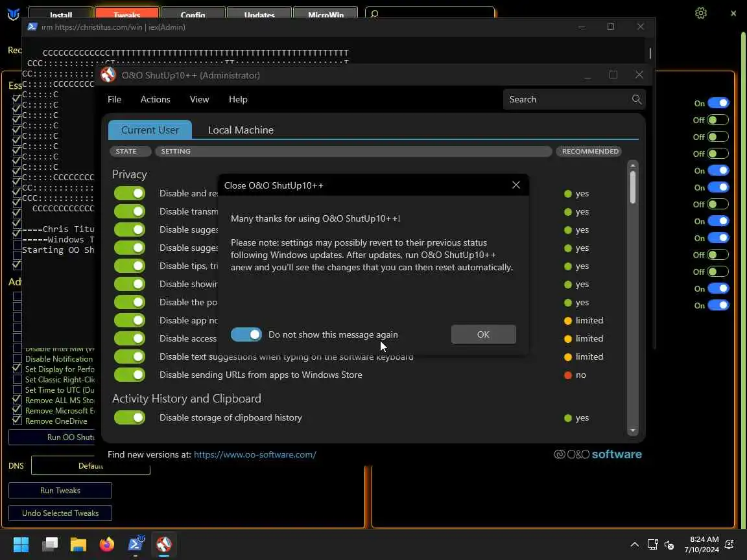Click the WinUtil search magnifier icon
Viewport: 747px width, 560px height.
[x=374, y=14]
